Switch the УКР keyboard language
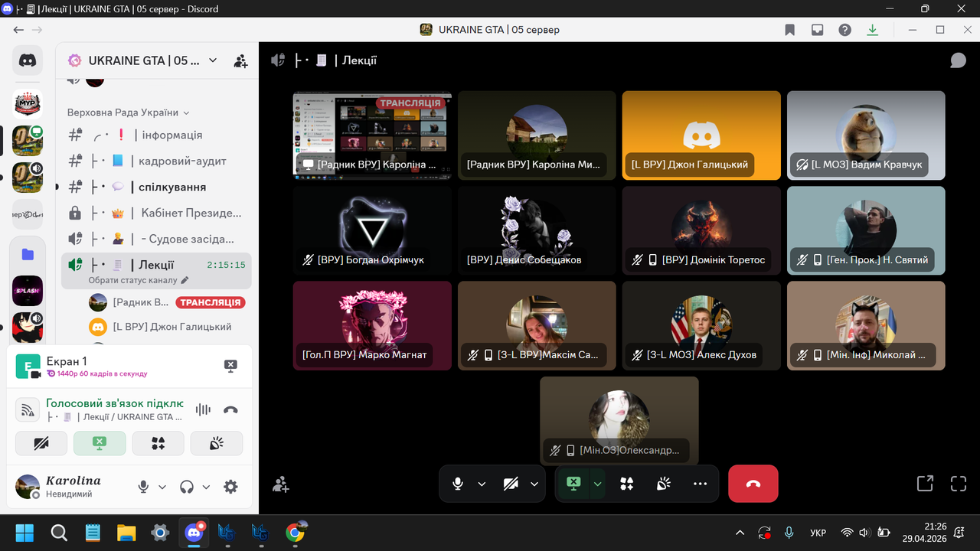 (x=818, y=533)
